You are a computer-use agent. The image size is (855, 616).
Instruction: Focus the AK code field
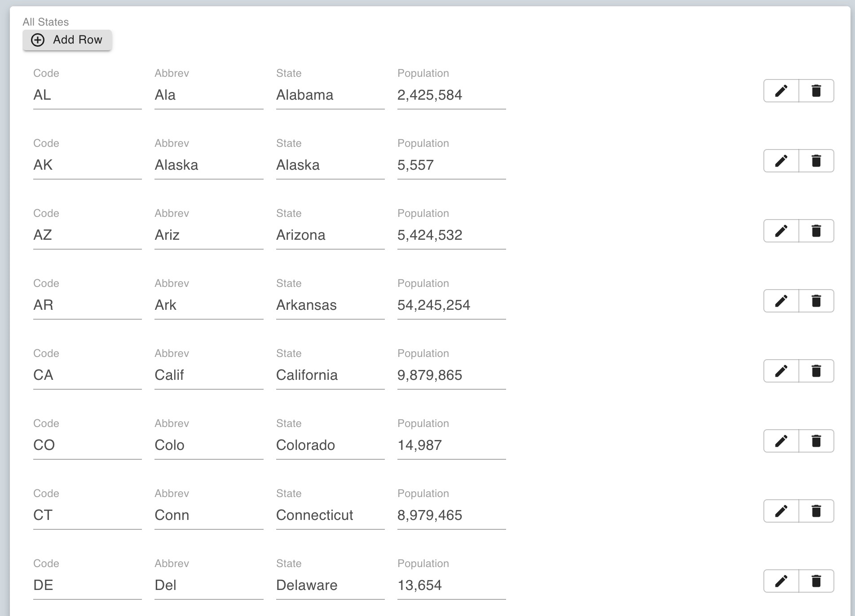coord(87,165)
